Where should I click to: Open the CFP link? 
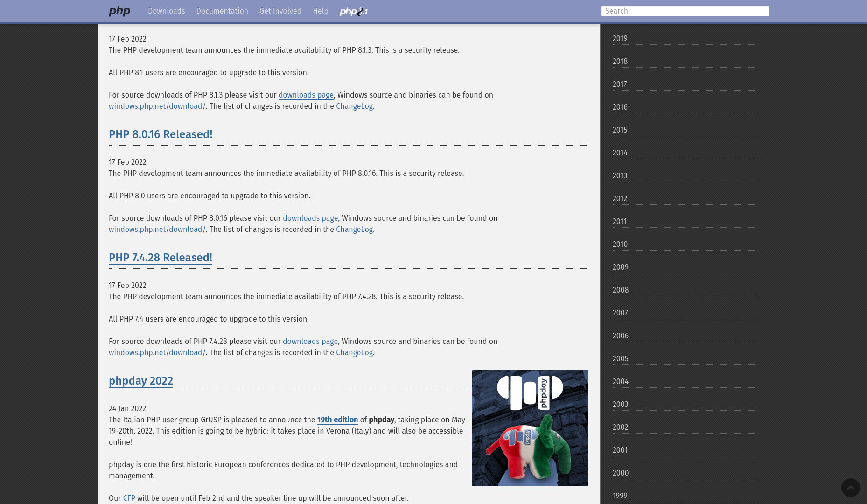pyautogui.click(x=129, y=498)
